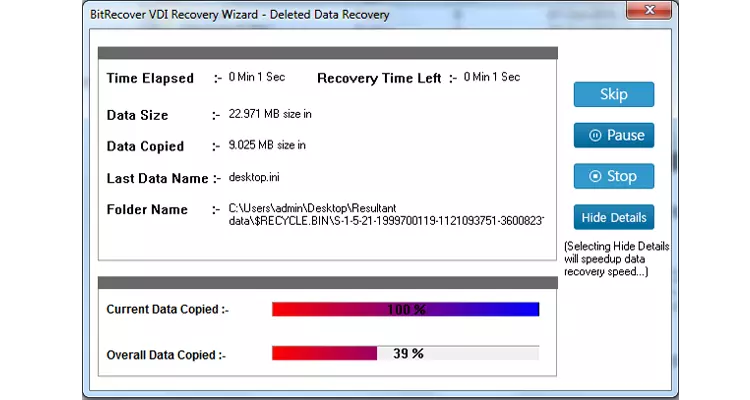750x400 pixels.
Task: Click the window title BitRecover VDI Recovery Wizard
Action: [240, 14]
